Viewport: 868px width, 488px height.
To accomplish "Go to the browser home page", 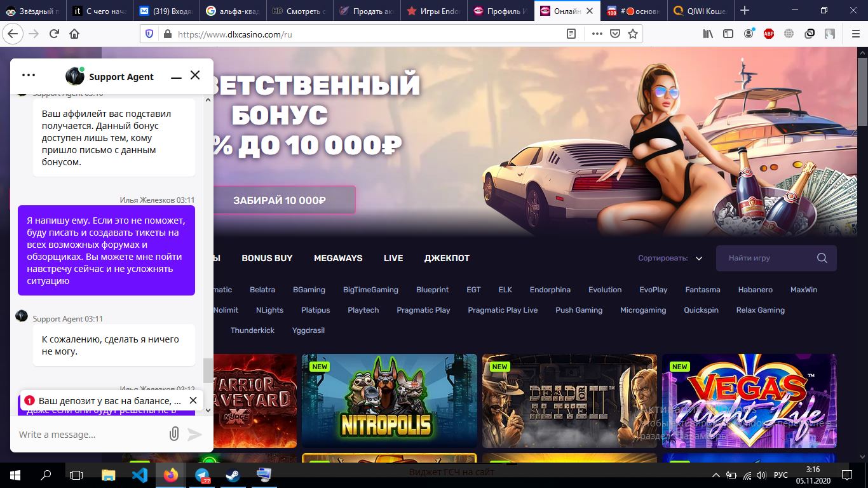I will [74, 34].
